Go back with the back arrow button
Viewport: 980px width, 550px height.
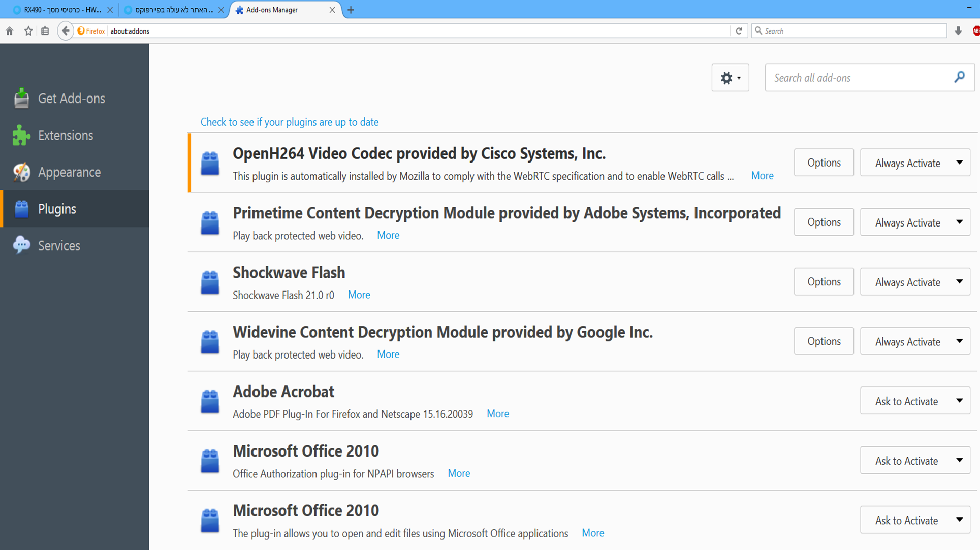coord(66,31)
